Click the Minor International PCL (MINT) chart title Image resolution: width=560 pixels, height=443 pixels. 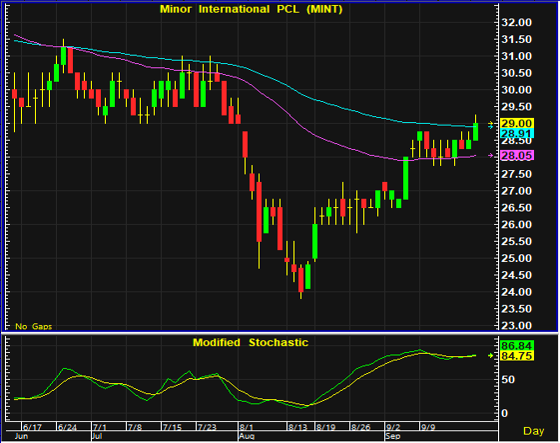[251, 9]
